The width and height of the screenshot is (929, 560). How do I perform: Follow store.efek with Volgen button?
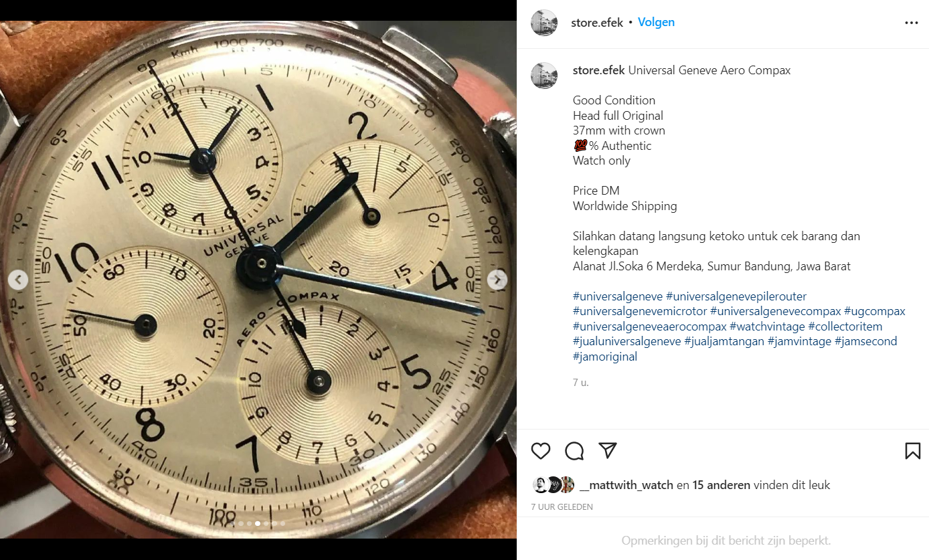click(656, 22)
